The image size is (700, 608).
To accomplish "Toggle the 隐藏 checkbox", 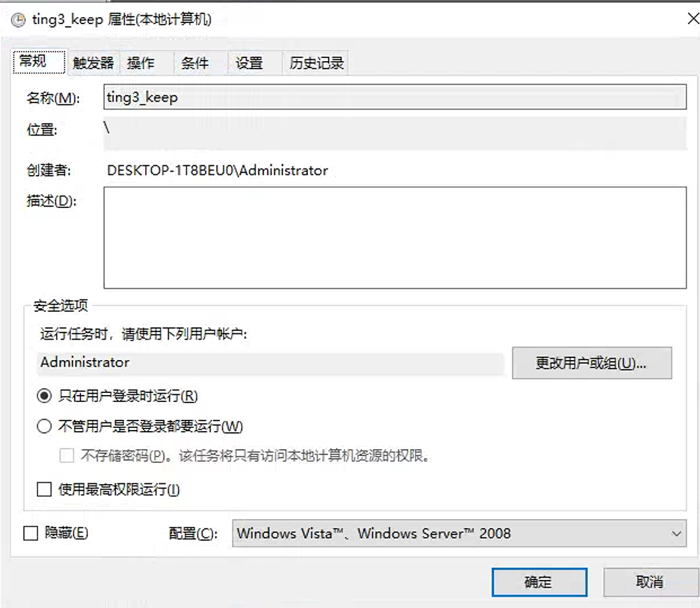I will click(x=31, y=532).
